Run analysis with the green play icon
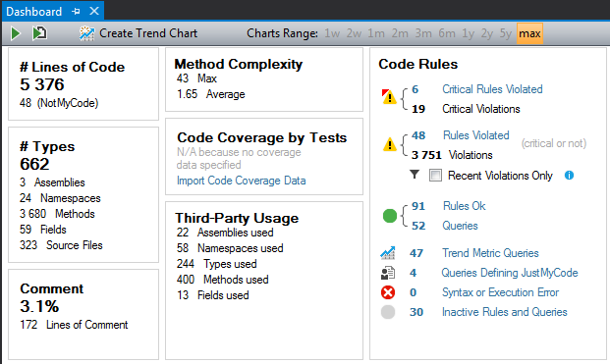The width and height of the screenshot is (610, 364). [x=16, y=33]
